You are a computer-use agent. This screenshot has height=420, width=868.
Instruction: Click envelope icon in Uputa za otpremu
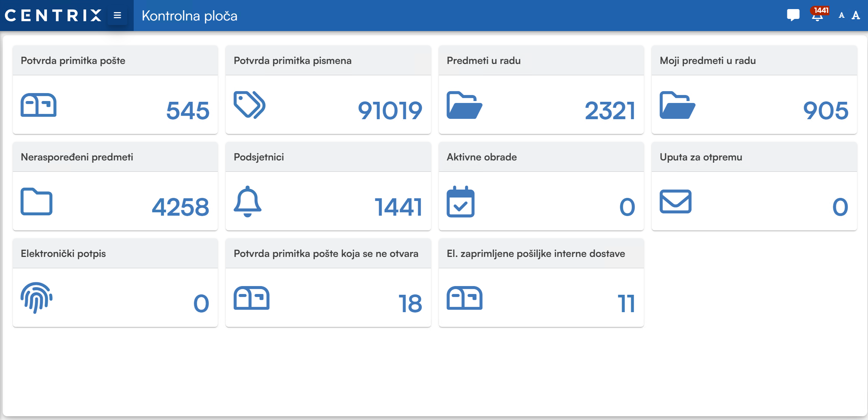click(x=675, y=202)
